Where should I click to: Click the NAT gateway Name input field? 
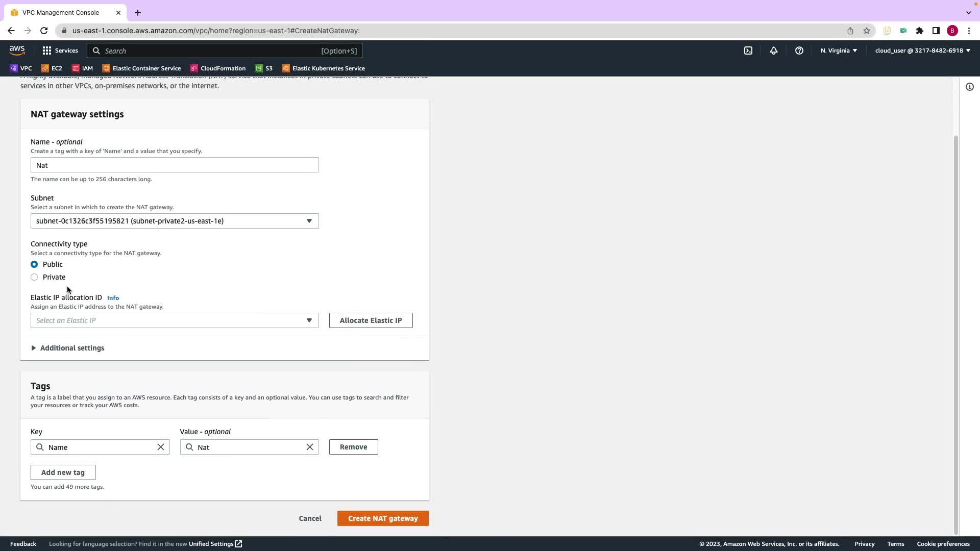(175, 165)
